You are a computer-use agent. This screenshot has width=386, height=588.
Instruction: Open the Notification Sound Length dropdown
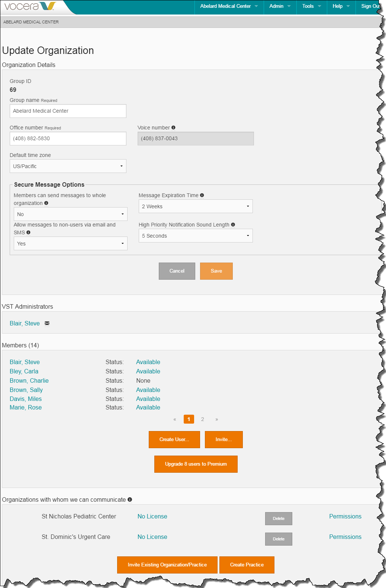[196, 236]
